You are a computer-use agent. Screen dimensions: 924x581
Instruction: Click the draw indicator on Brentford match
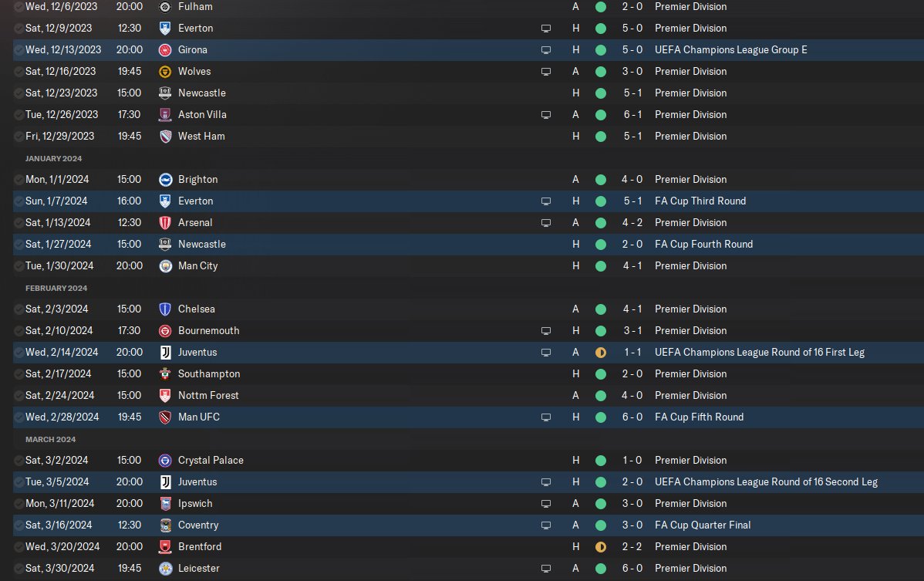coord(601,547)
